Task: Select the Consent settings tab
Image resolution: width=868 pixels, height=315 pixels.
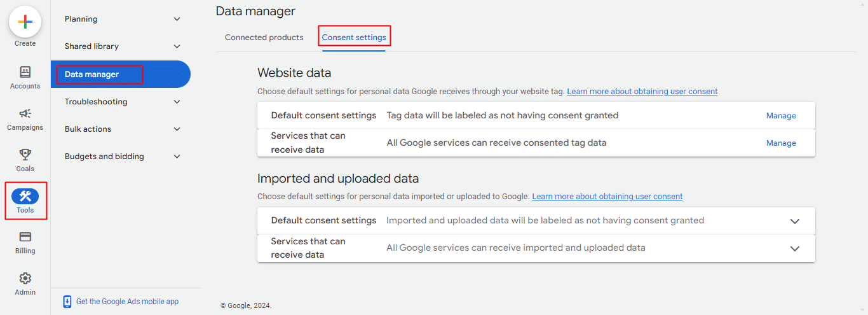Action: [x=354, y=38]
